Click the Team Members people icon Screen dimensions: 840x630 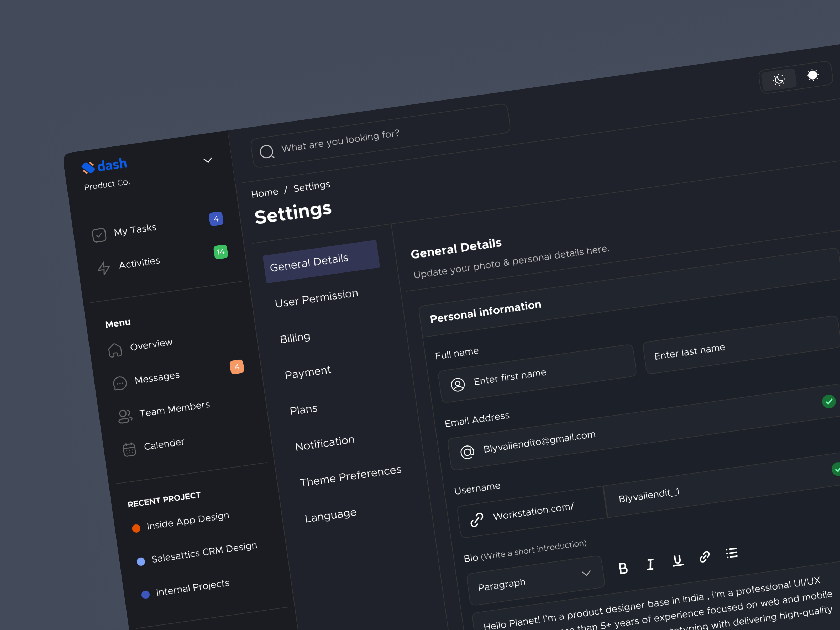(125, 417)
